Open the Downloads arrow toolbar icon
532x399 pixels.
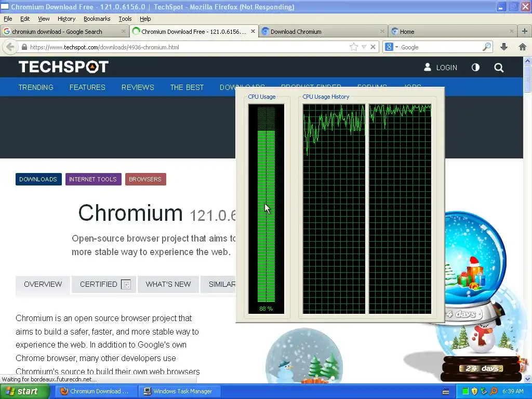click(504, 47)
